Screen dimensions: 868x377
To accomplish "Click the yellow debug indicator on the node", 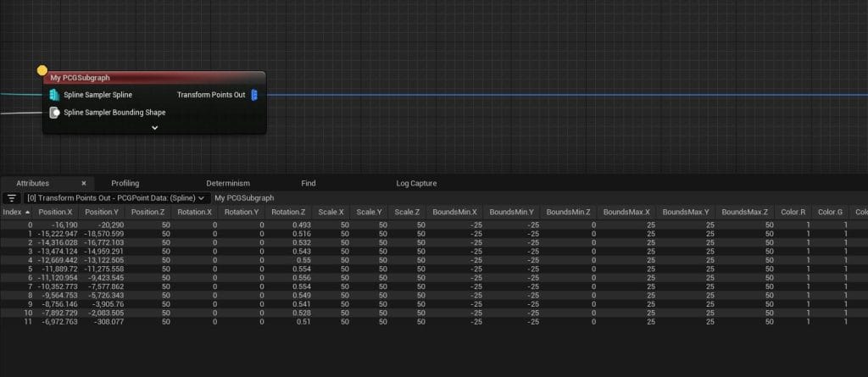I will (x=42, y=71).
